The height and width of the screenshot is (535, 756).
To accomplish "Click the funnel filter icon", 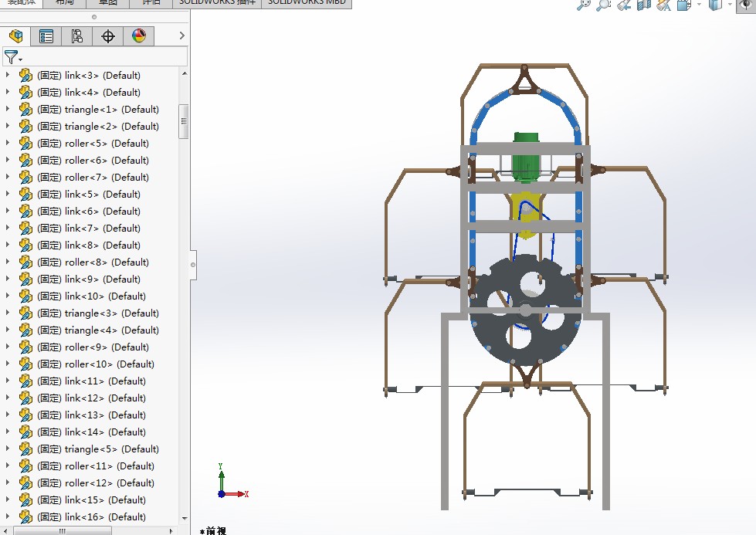I will tap(11, 57).
